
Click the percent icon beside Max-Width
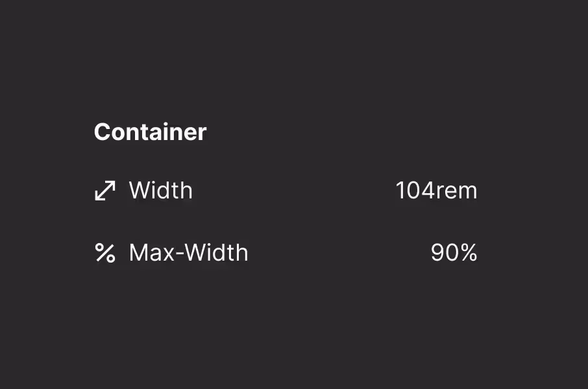pyautogui.click(x=105, y=253)
